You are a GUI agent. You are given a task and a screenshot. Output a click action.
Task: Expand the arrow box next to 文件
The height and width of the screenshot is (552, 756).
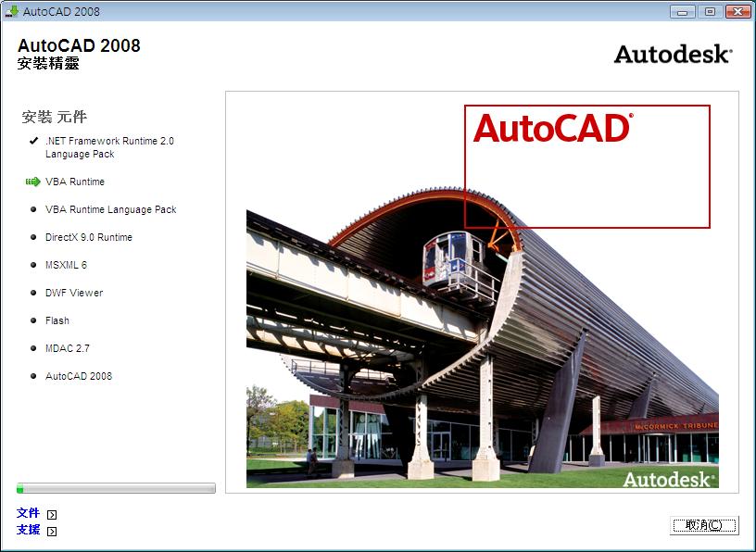coord(52,514)
